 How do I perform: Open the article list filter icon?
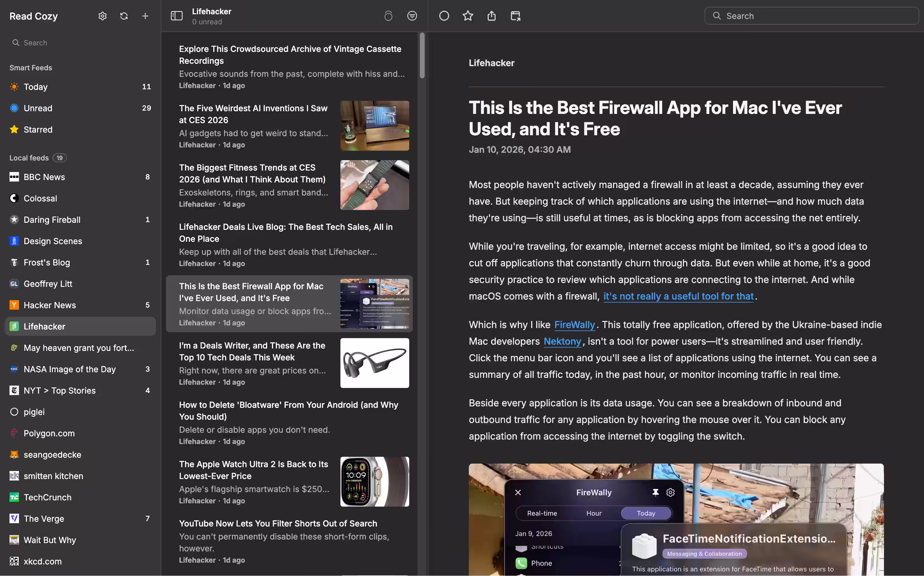412,16
